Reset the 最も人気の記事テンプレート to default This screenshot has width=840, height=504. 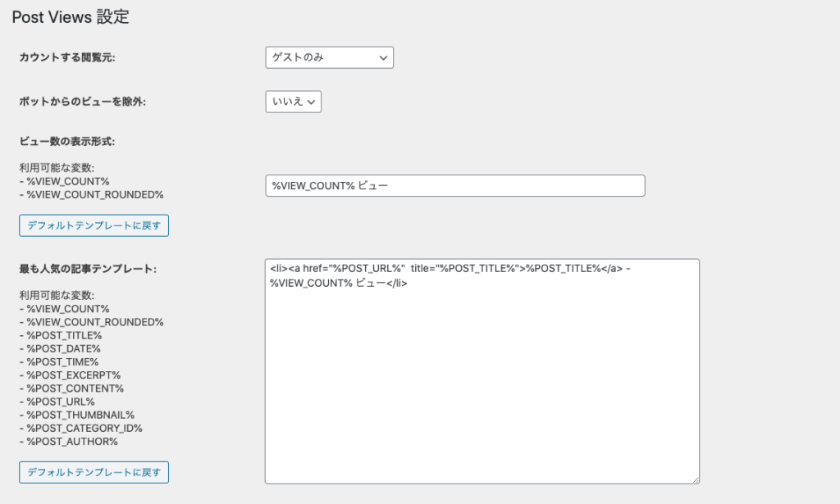94,472
